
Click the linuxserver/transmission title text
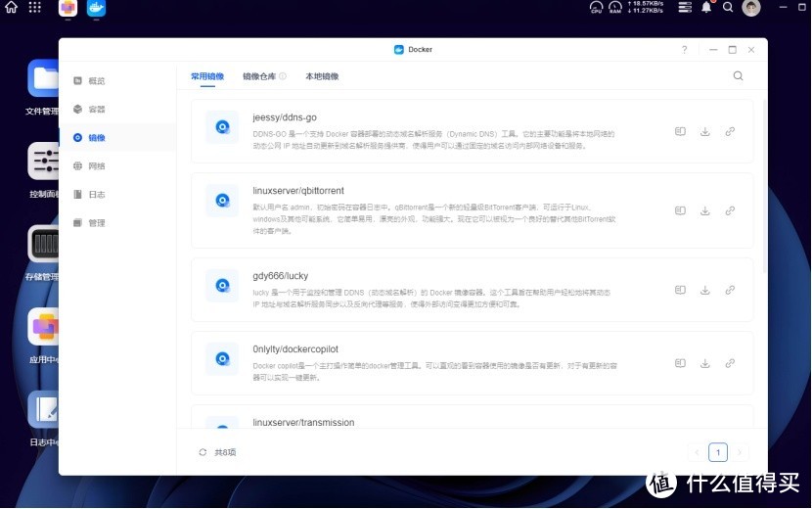[303, 423]
